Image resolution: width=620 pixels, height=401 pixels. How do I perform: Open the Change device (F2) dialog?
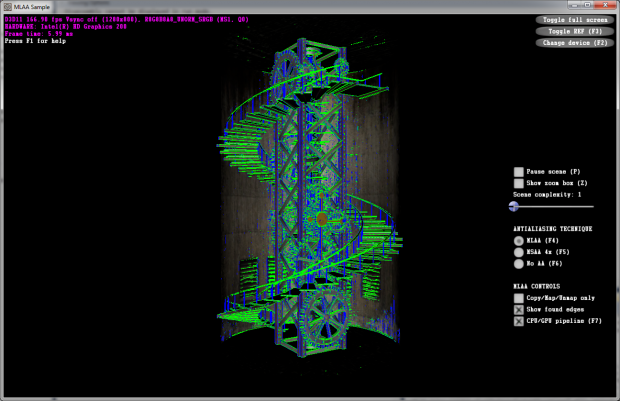coord(574,43)
